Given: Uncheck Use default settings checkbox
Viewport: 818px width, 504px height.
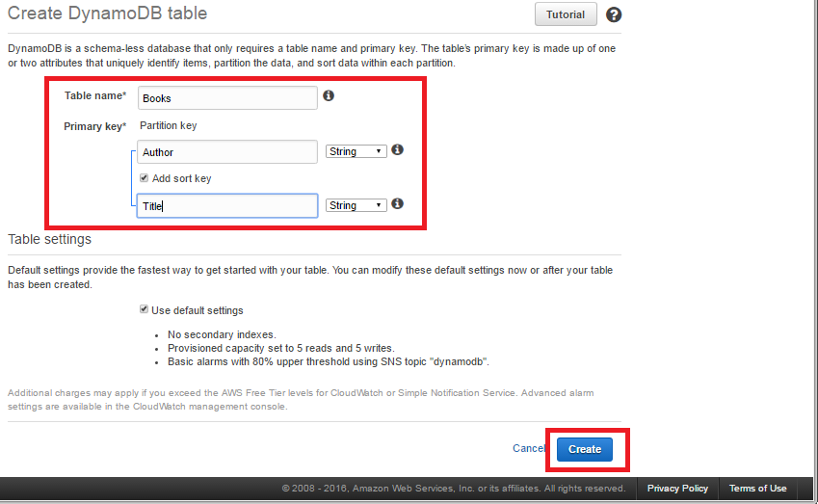Looking at the screenshot, I should tap(144, 309).
